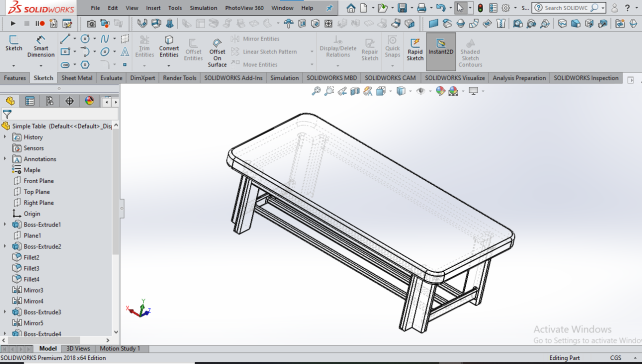The height and width of the screenshot is (364, 642).
Task: Open the Tools menu
Action: (175, 8)
